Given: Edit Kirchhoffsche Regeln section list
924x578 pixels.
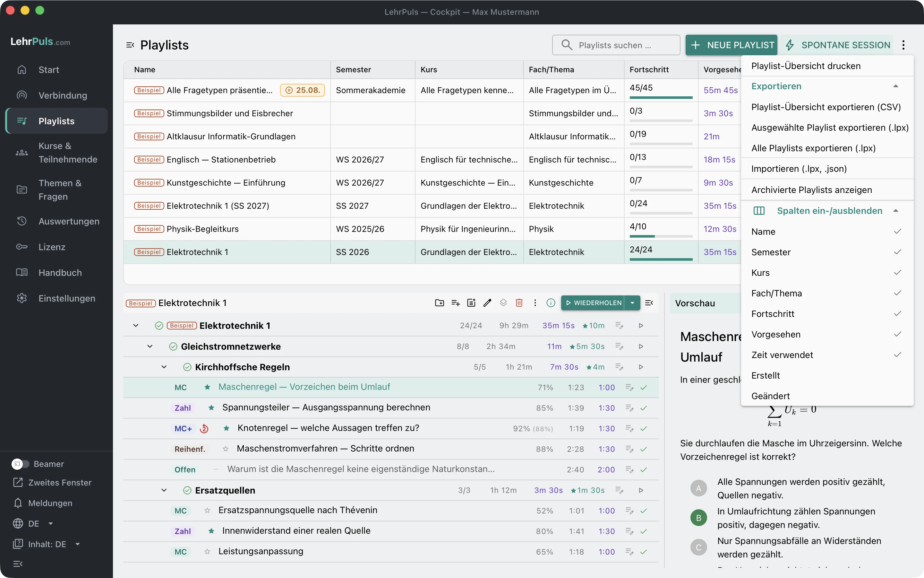Looking at the screenshot, I should [619, 367].
